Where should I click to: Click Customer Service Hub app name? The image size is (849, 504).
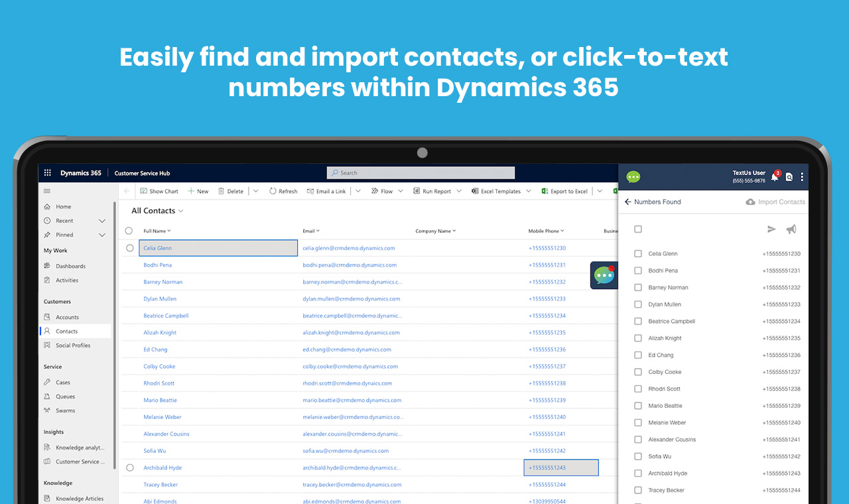[142, 173]
